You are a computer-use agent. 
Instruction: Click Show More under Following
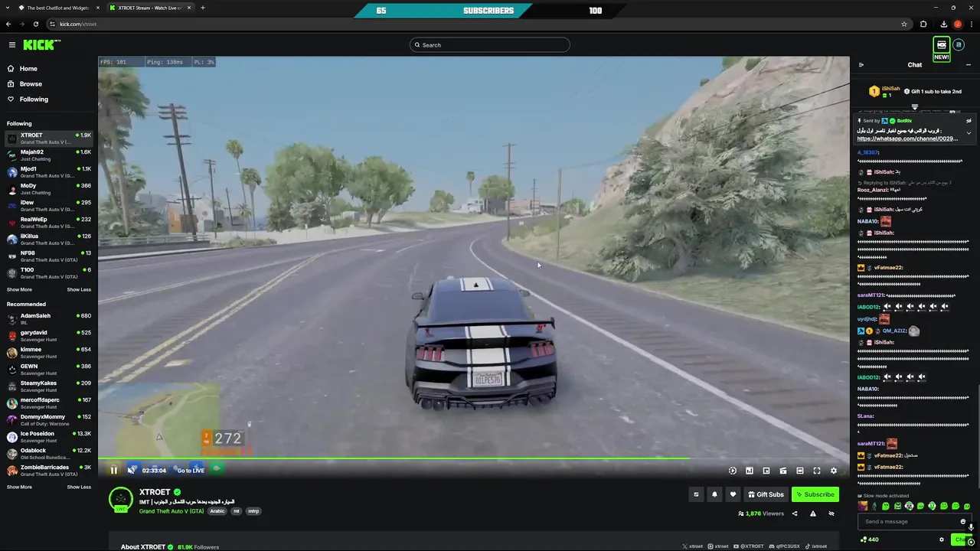(19, 290)
